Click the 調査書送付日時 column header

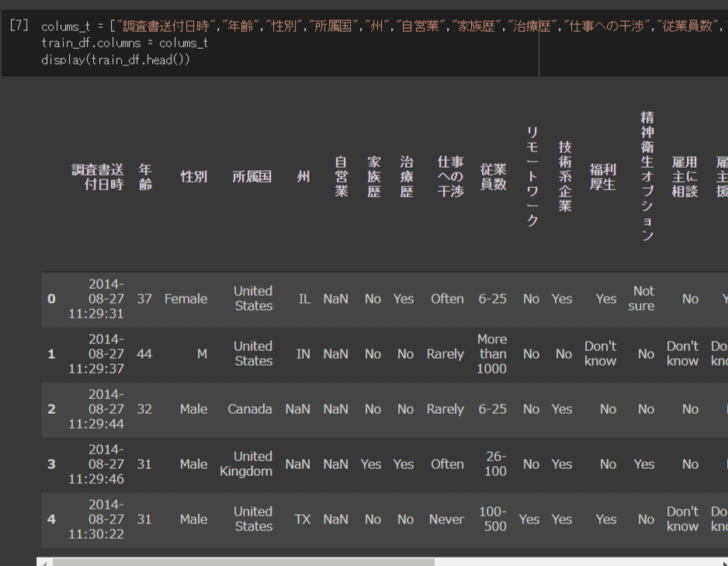tap(98, 177)
